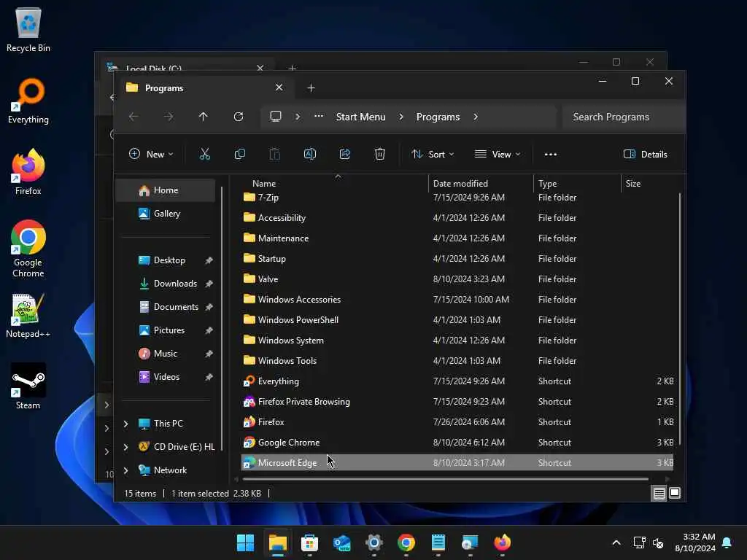Viewport: 747px width, 560px height.
Task: Click horizontal scrollbar in file list
Action: 446,479
